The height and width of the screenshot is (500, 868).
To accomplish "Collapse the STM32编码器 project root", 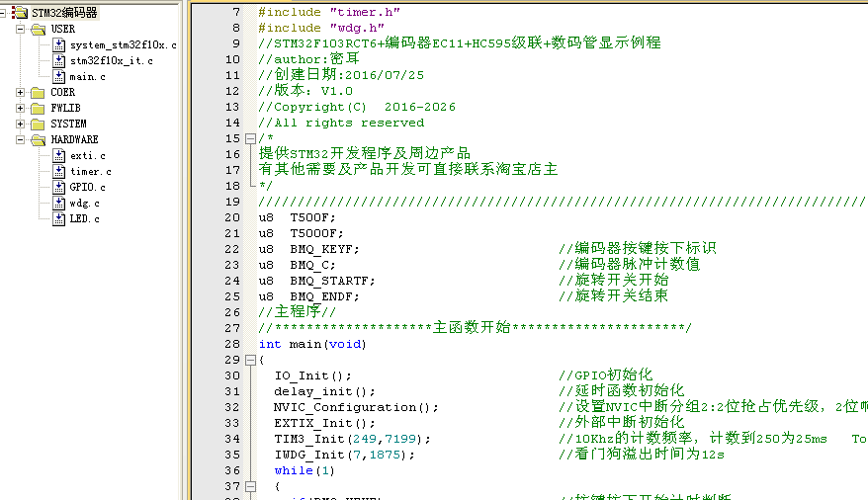I will pos(2,12).
